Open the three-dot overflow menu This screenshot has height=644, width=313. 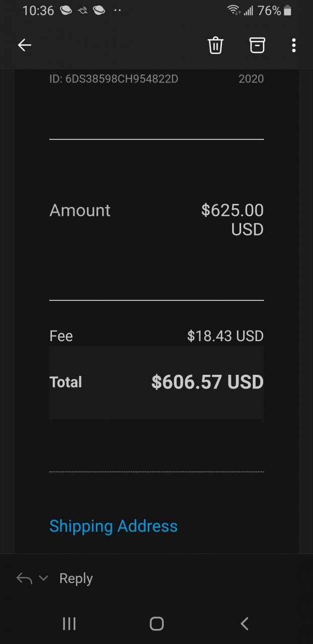coord(294,45)
